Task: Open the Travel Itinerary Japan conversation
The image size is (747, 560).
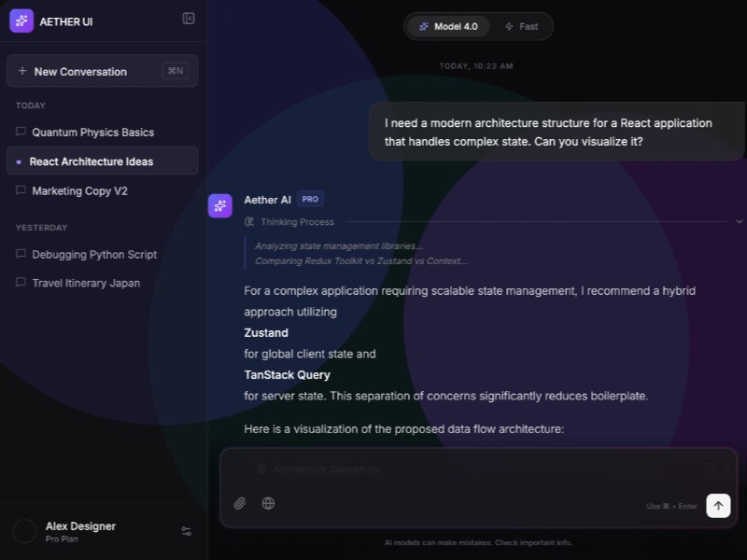Action: (x=86, y=283)
